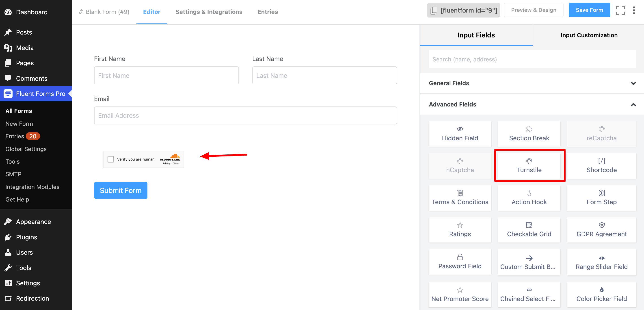The width and height of the screenshot is (644, 310).
Task: Open the three-dot more options menu
Action: (x=634, y=10)
